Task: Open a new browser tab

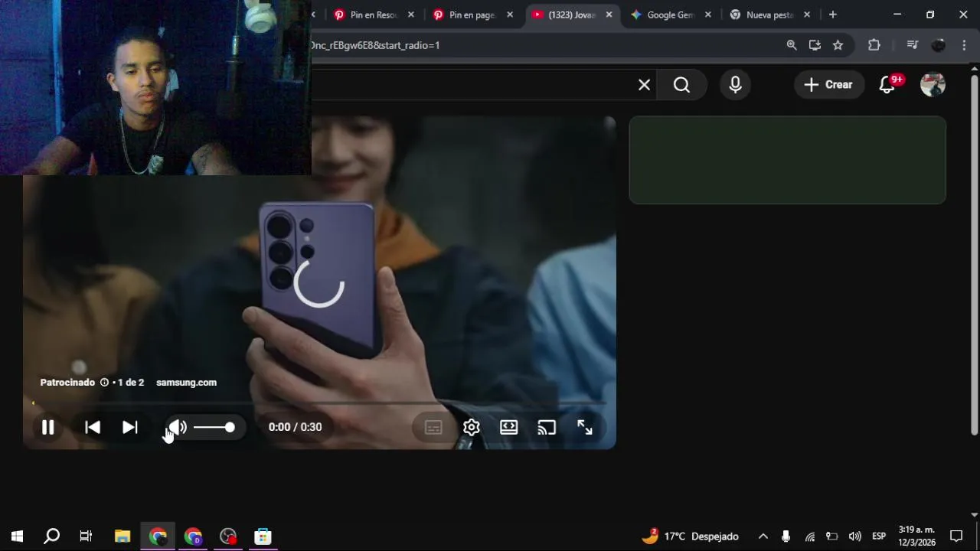Action: pyautogui.click(x=833, y=15)
